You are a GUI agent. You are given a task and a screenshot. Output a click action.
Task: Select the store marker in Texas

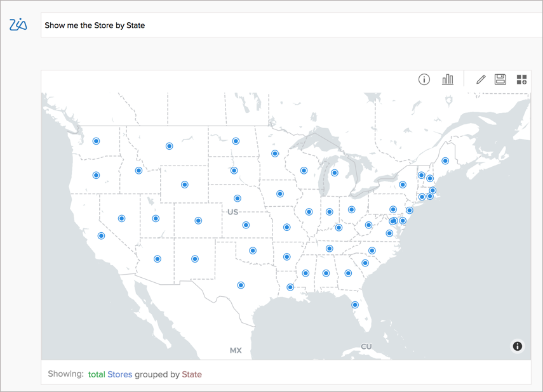(x=241, y=285)
